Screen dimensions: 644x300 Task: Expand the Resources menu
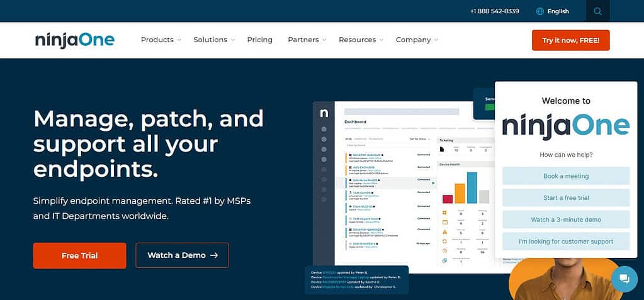click(x=361, y=40)
